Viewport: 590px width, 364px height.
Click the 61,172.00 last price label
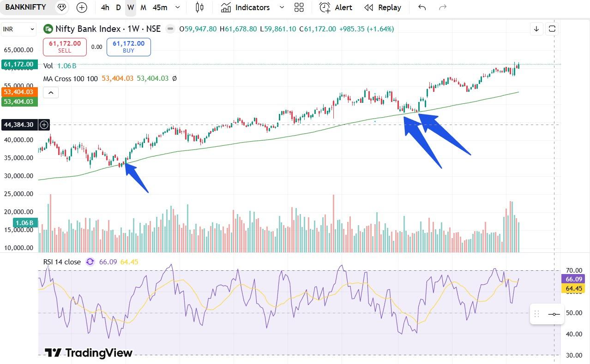pos(19,64)
